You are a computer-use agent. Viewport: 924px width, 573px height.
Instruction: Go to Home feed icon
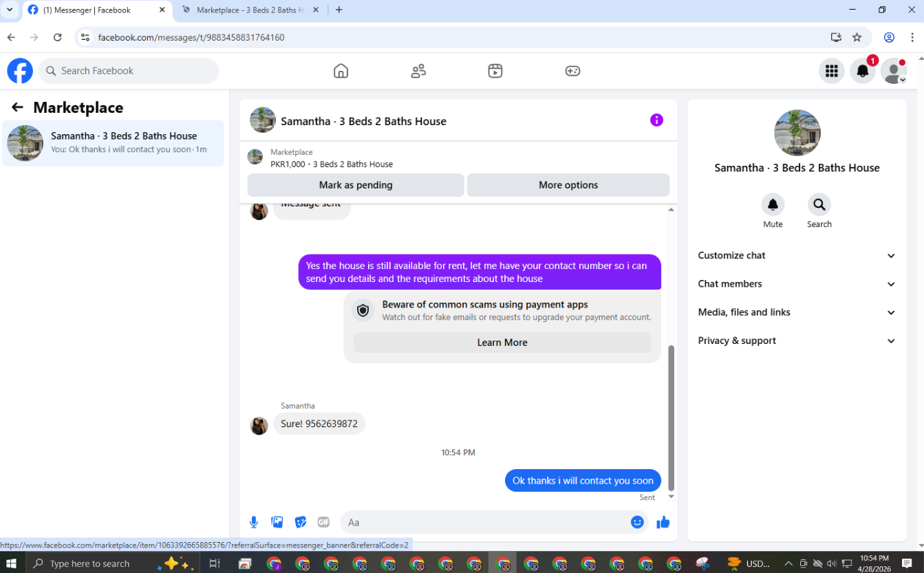pyautogui.click(x=341, y=71)
